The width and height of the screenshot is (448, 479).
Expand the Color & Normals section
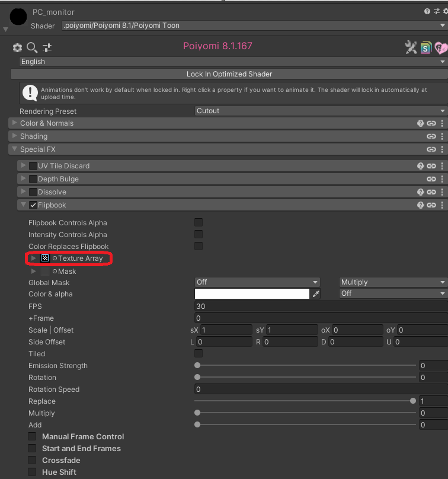(x=14, y=123)
